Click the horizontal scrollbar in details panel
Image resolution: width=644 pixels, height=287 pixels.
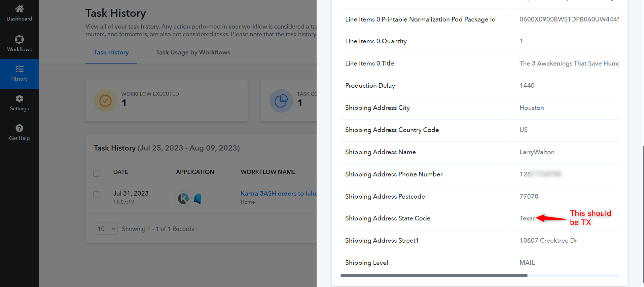click(x=434, y=276)
